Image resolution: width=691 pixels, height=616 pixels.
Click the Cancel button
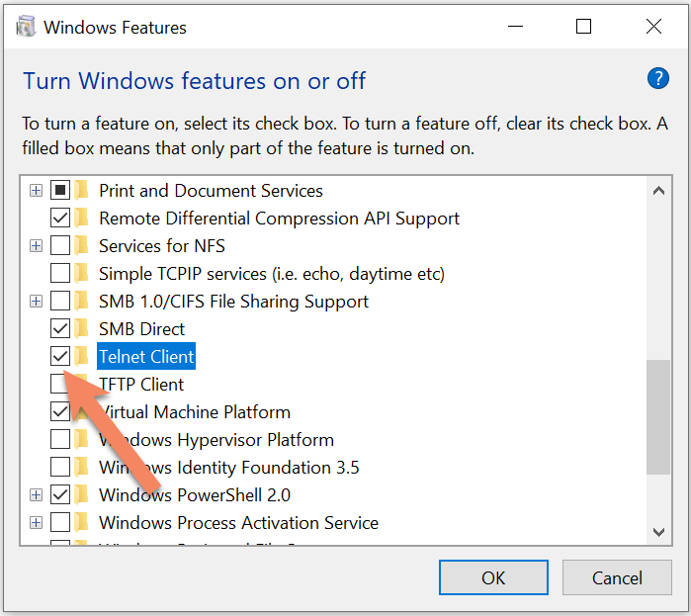tap(617, 577)
